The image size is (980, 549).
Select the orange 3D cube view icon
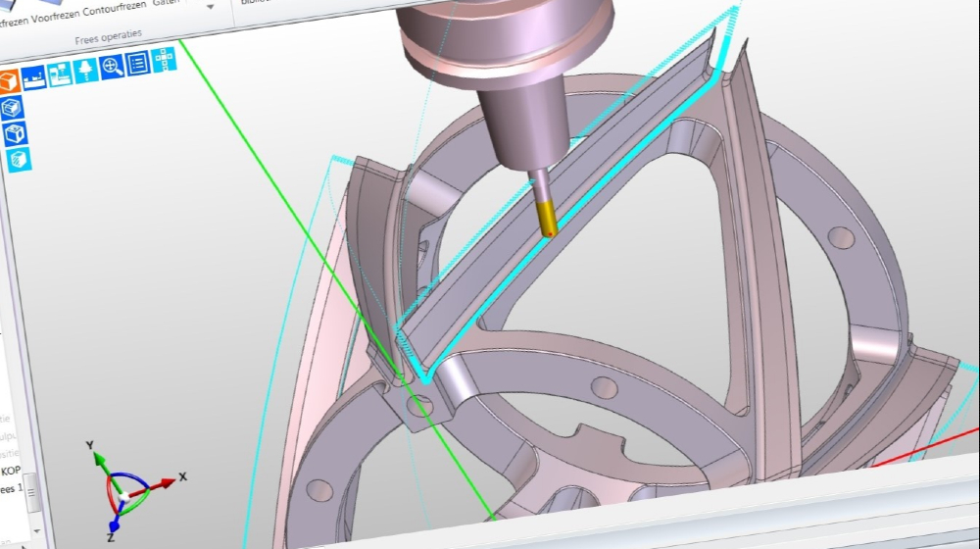coord(9,82)
